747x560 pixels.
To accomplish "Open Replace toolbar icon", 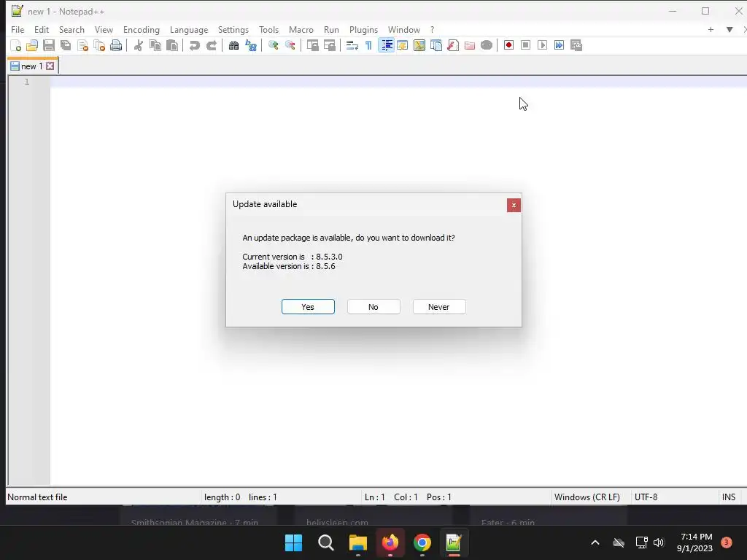I will tap(251, 45).
